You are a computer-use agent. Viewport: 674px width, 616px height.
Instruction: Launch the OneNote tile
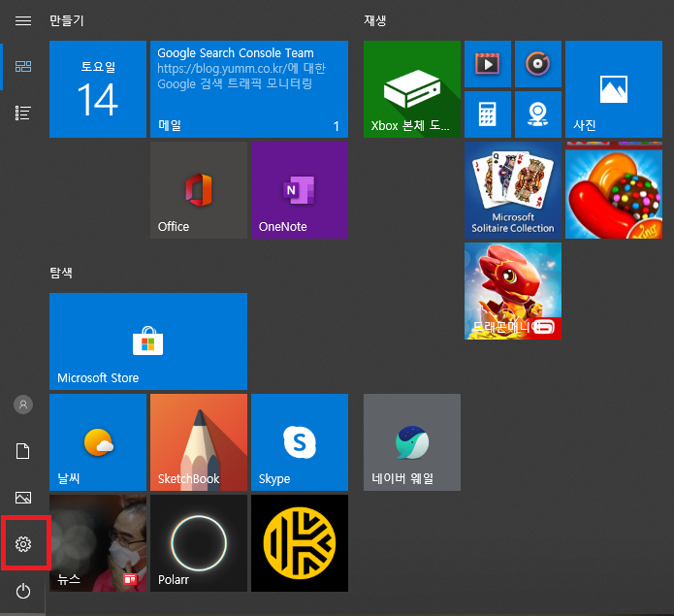pos(300,190)
